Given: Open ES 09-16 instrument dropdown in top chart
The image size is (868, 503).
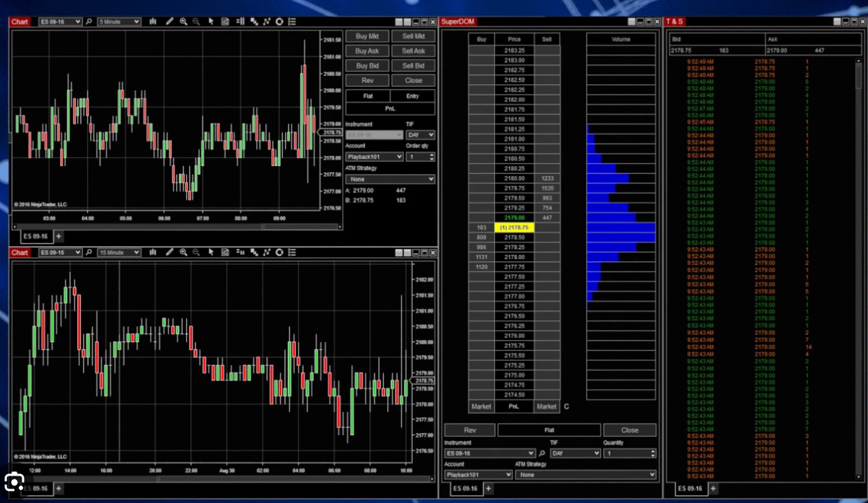Looking at the screenshot, I should coord(60,22).
